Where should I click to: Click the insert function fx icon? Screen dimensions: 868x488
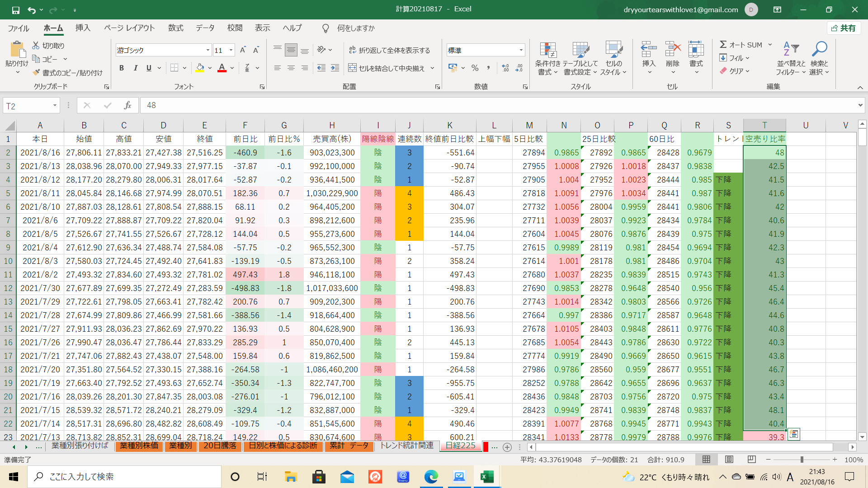tap(127, 105)
